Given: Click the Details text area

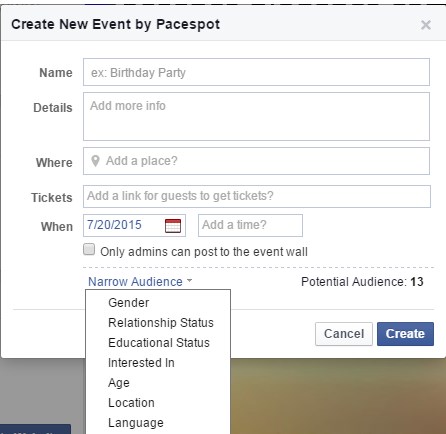Looking at the screenshot, I should coord(256,116).
